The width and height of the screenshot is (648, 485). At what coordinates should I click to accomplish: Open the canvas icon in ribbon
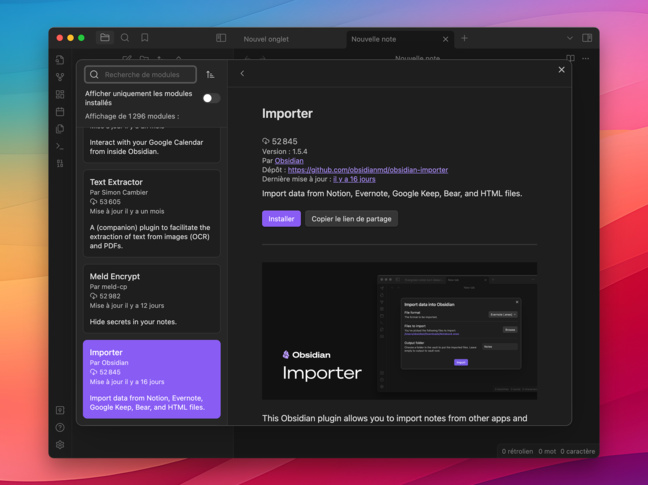point(60,94)
